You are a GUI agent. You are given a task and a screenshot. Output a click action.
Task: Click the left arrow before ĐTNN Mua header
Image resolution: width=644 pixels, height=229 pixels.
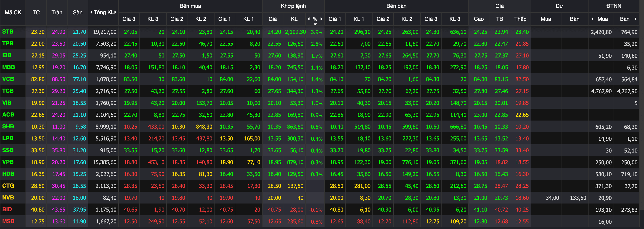tap(592, 19)
